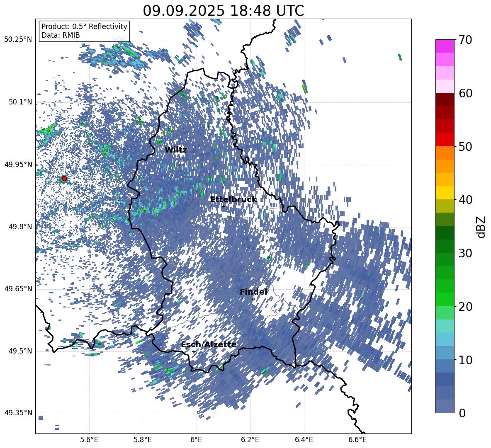Click the red radar site marker
491x448 pixels.
point(64,178)
